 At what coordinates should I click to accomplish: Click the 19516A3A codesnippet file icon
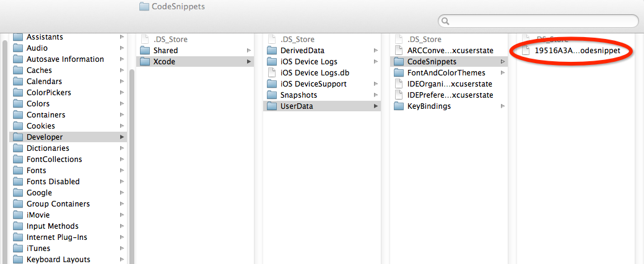[x=525, y=51]
